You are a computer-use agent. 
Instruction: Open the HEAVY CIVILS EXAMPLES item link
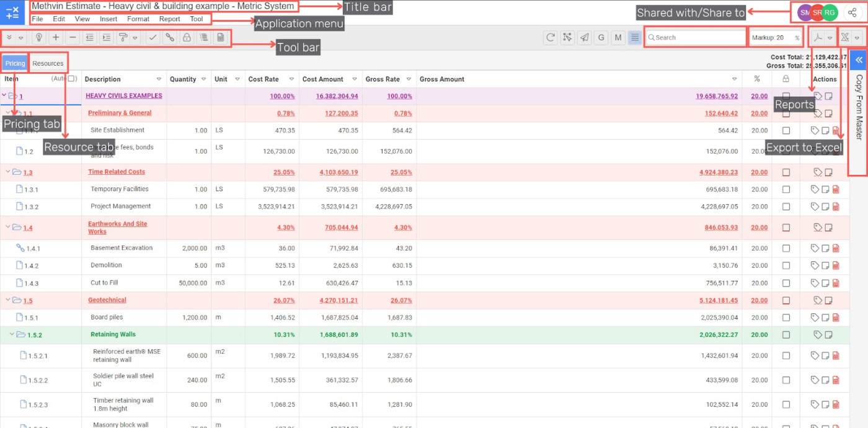coord(124,96)
